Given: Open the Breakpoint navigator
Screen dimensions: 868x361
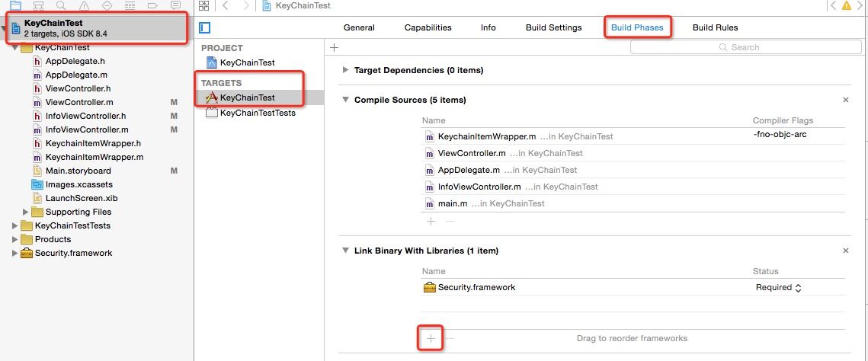Looking at the screenshot, I should pyautogui.click(x=153, y=5).
